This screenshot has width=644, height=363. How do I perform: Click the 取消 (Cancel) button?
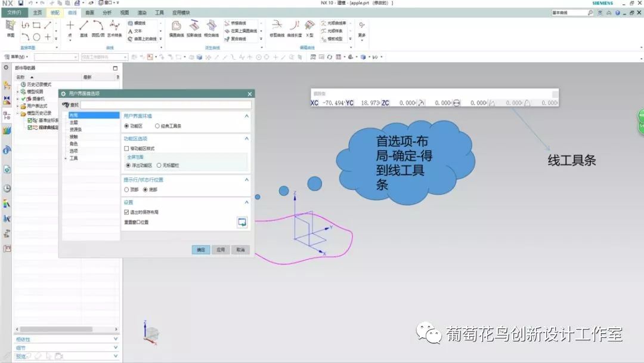240,250
